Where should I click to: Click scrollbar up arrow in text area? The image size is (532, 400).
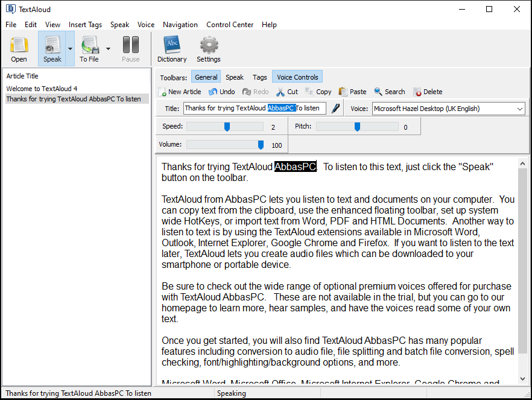pos(522,163)
